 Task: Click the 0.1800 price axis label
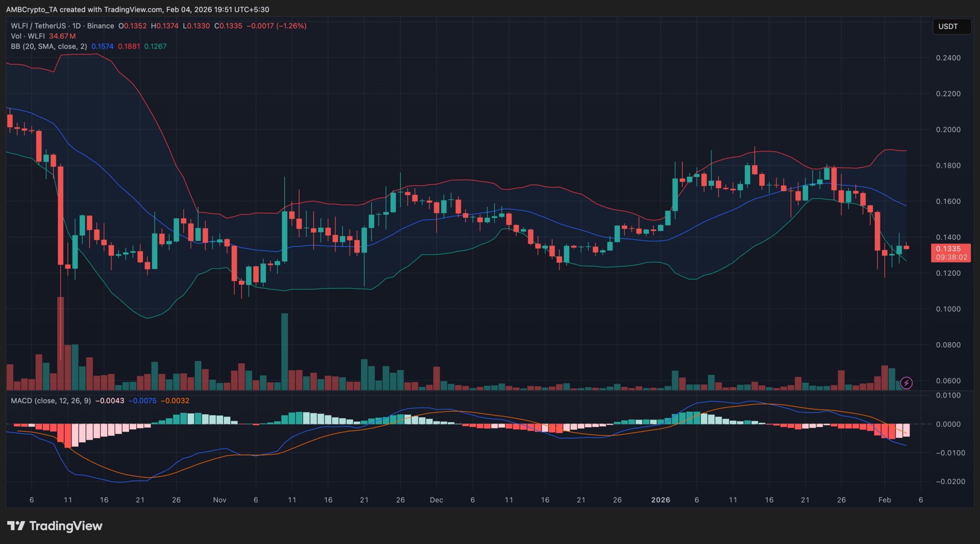[x=948, y=166]
